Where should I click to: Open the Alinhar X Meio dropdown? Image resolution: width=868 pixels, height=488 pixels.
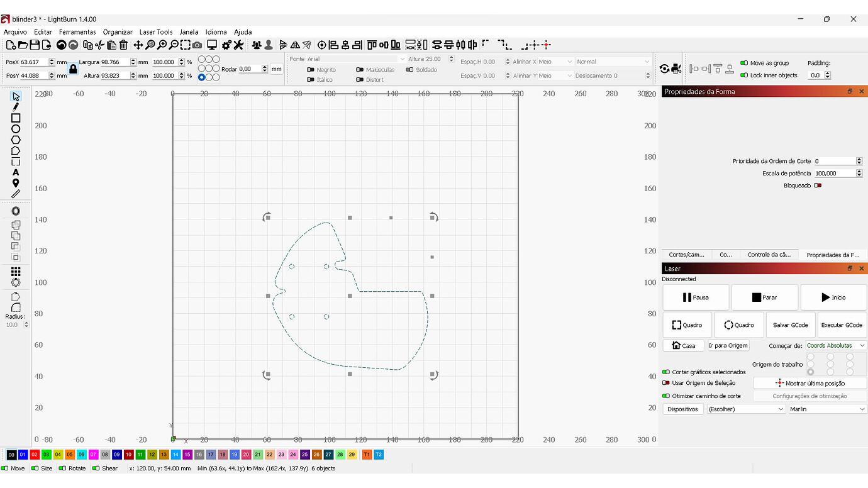(556, 62)
